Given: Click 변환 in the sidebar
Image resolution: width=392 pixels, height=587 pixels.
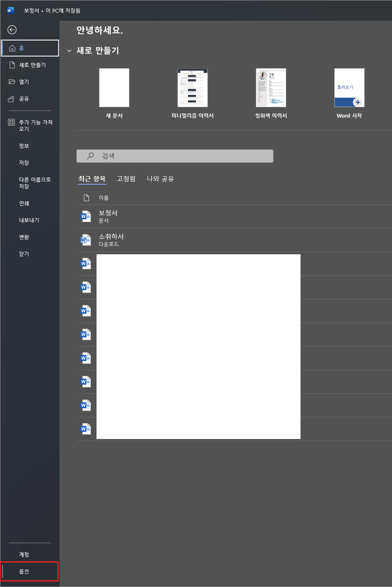Looking at the screenshot, I should [24, 237].
